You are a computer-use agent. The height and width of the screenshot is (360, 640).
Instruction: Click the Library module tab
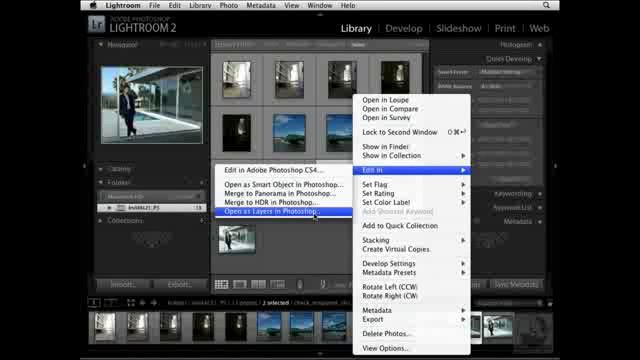click(x=356, y=29)
